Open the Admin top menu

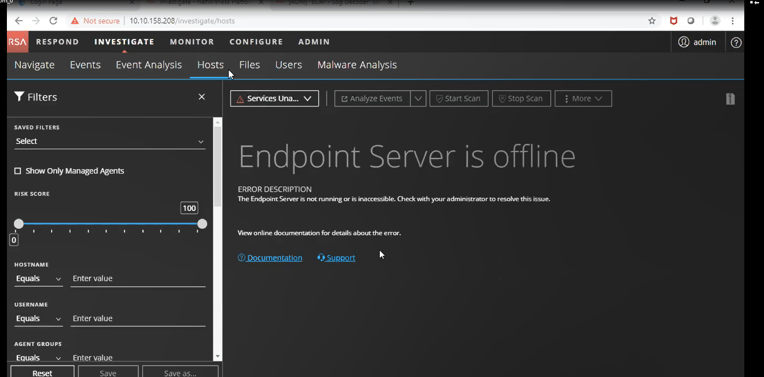pos(314,42)
